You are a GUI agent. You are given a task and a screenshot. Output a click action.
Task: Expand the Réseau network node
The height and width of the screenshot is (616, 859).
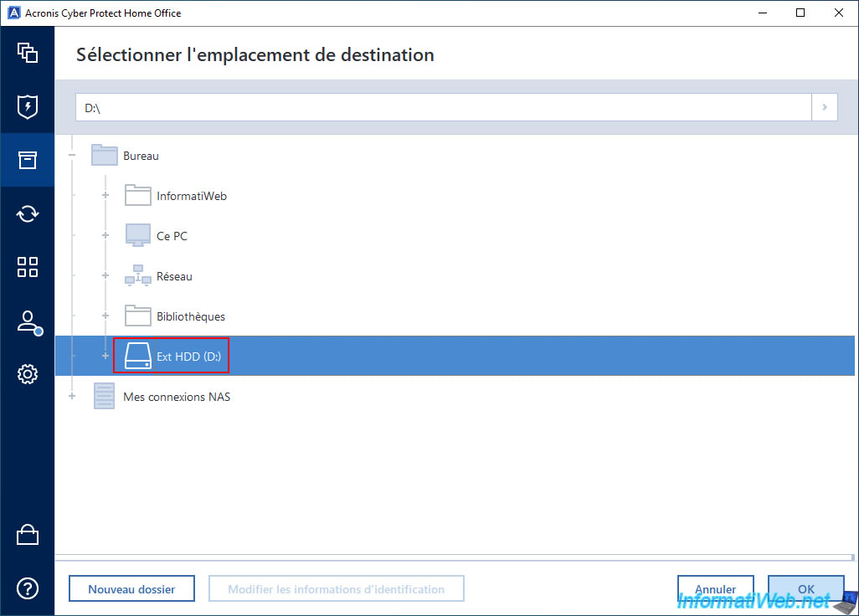(105, 276)
